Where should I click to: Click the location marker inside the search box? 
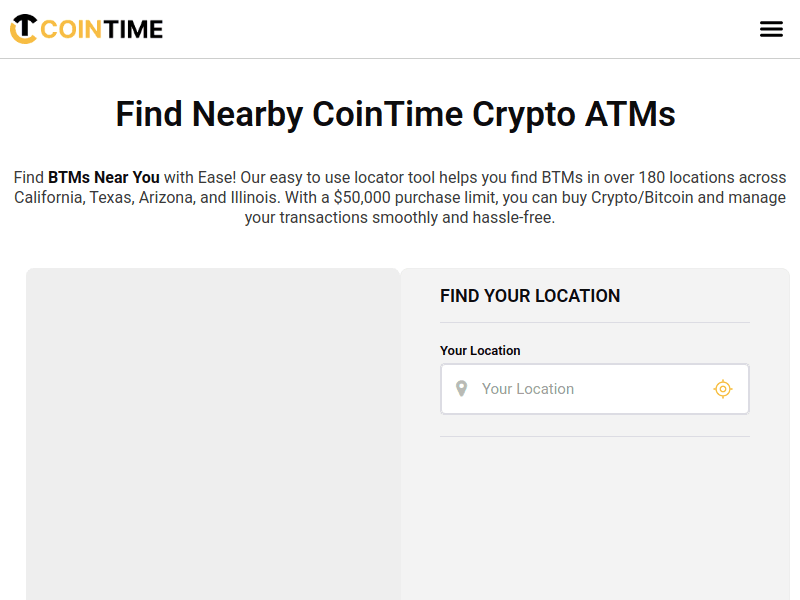pos(461,388)
